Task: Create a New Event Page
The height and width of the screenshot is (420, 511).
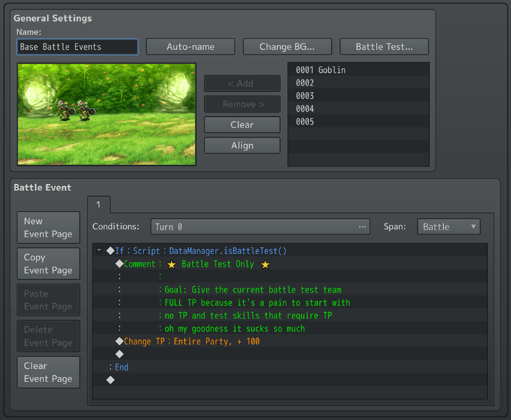Action: click(x=48, y=227)
